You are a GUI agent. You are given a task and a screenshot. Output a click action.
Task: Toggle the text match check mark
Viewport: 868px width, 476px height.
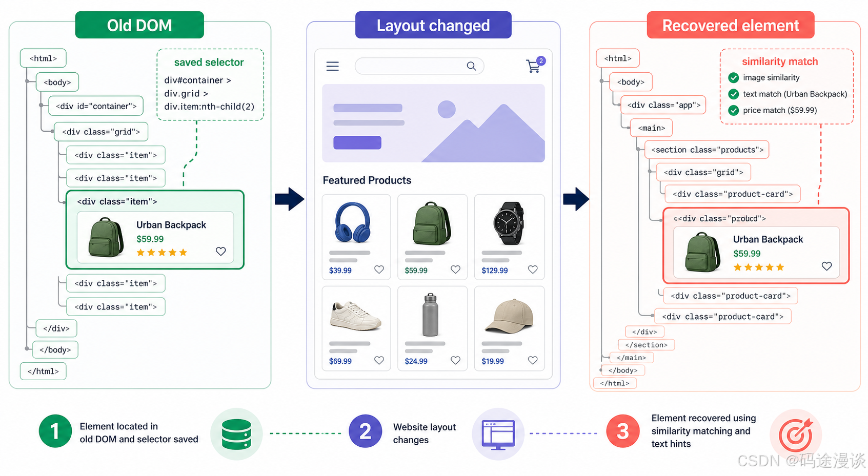734,94
